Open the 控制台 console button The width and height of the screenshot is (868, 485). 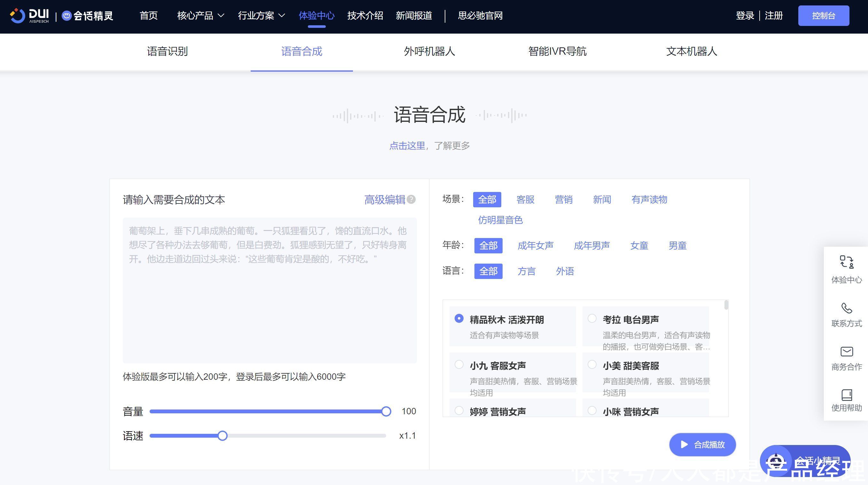click(x=824, y=15)
